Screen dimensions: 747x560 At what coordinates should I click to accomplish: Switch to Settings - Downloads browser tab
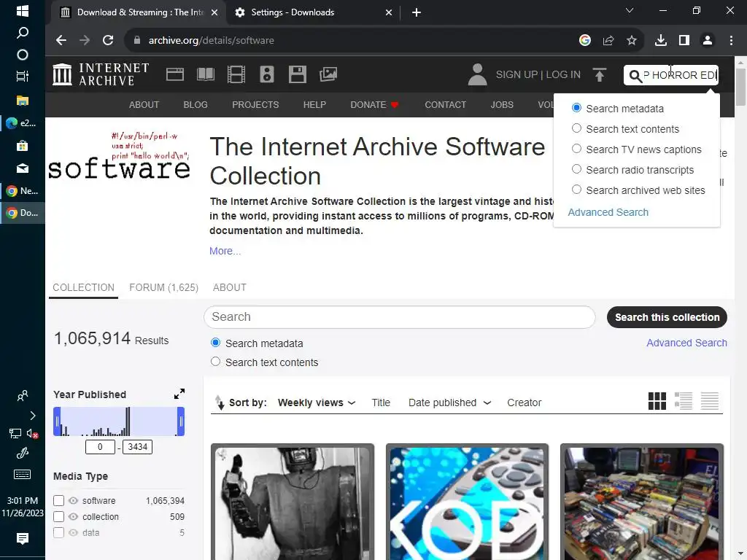[x=312, y=12]
